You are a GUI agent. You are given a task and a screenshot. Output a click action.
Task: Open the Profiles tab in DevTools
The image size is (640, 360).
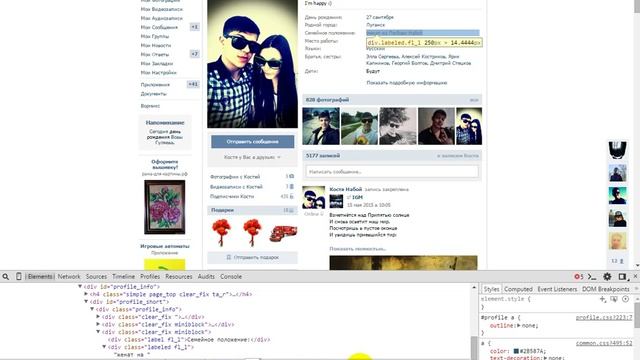pyautogui.click(x=150, y=276)
